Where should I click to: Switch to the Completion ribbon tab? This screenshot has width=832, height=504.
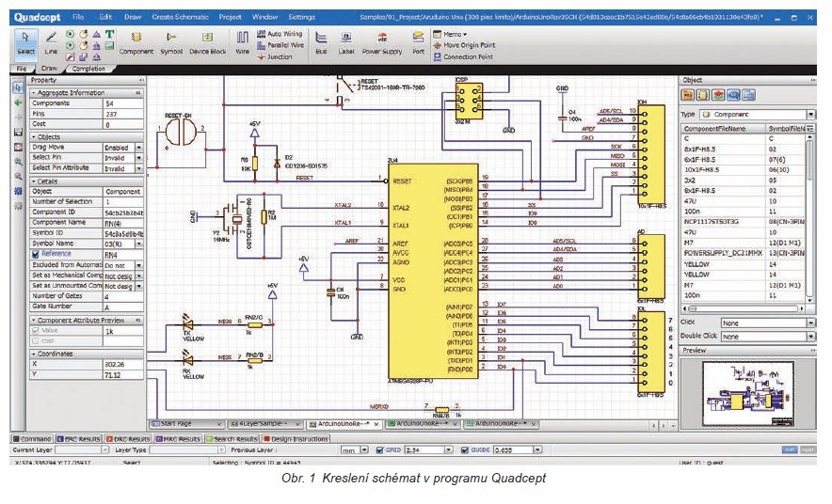click(88, 69)
